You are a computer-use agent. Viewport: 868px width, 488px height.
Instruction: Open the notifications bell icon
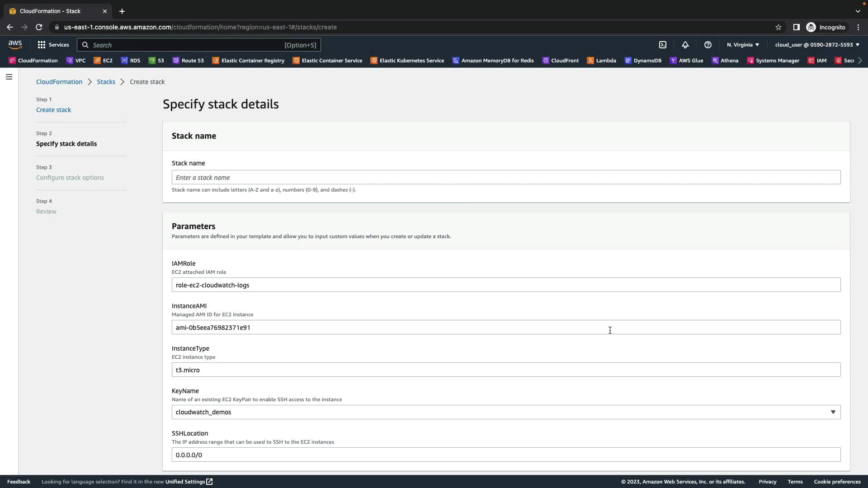[685, 45]
